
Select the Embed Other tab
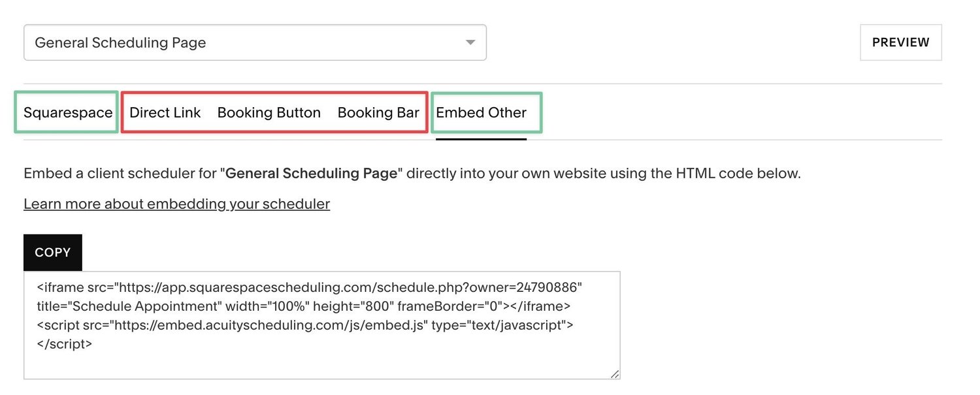(x=482, y=112)
